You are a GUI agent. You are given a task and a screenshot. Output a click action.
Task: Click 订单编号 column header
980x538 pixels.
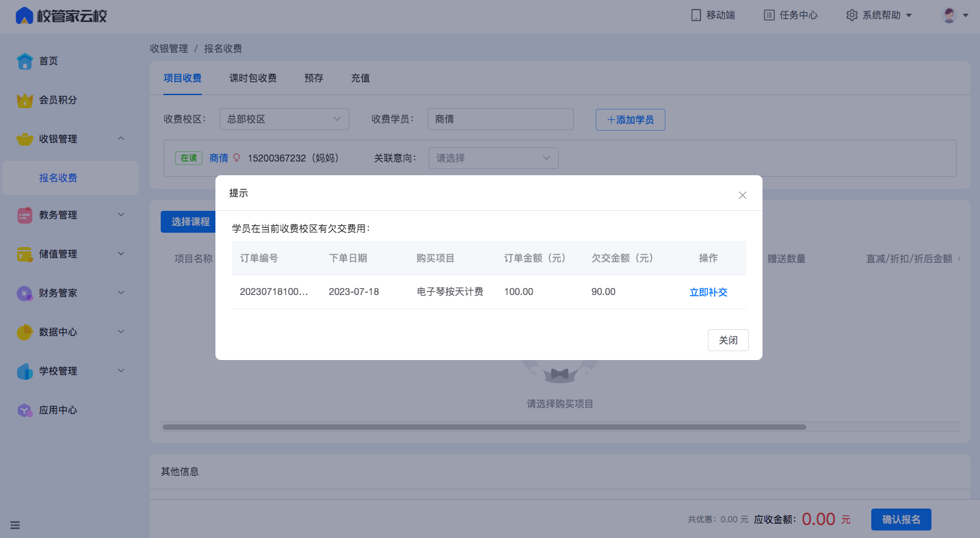click(259, 258)
